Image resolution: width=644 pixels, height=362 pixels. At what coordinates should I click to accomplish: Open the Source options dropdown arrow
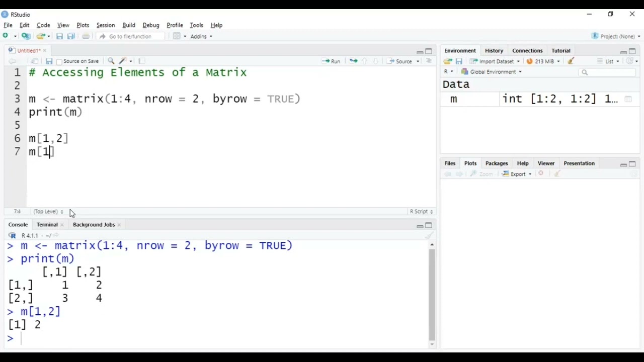coord(418,61)
